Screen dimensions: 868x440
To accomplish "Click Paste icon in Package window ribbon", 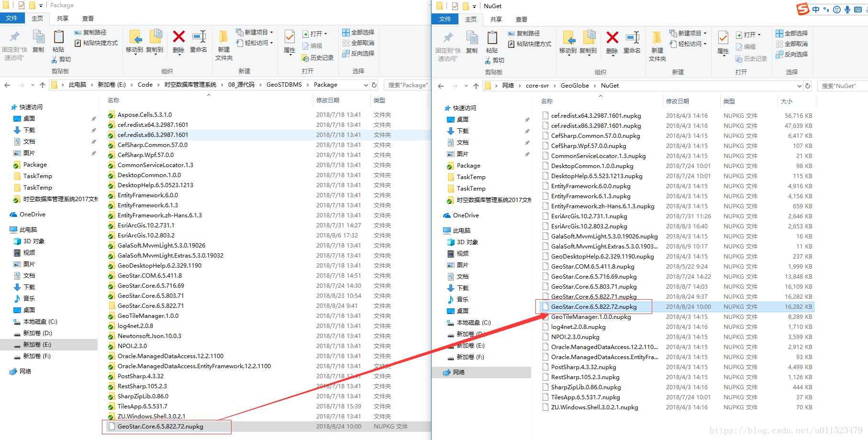I will tap(58, 37).
